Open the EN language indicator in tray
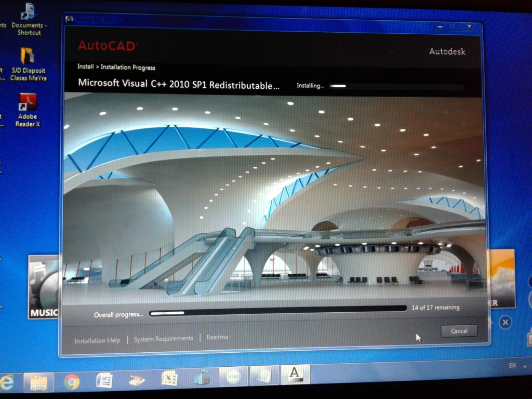Image resolution: width=532 pixels, height=399 pixels. (x=512, y=366)
